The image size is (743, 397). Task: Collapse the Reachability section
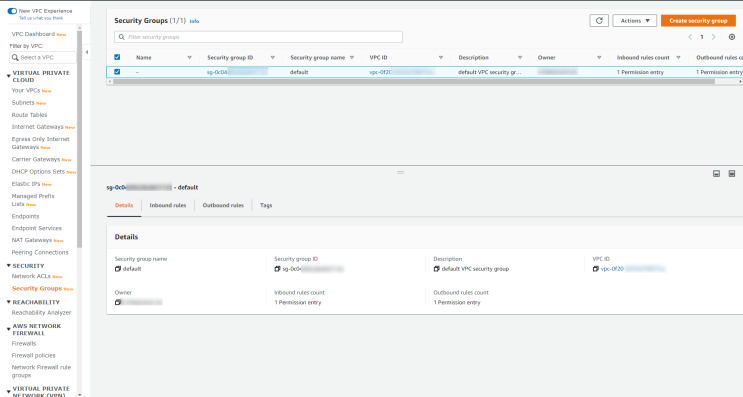9,302
